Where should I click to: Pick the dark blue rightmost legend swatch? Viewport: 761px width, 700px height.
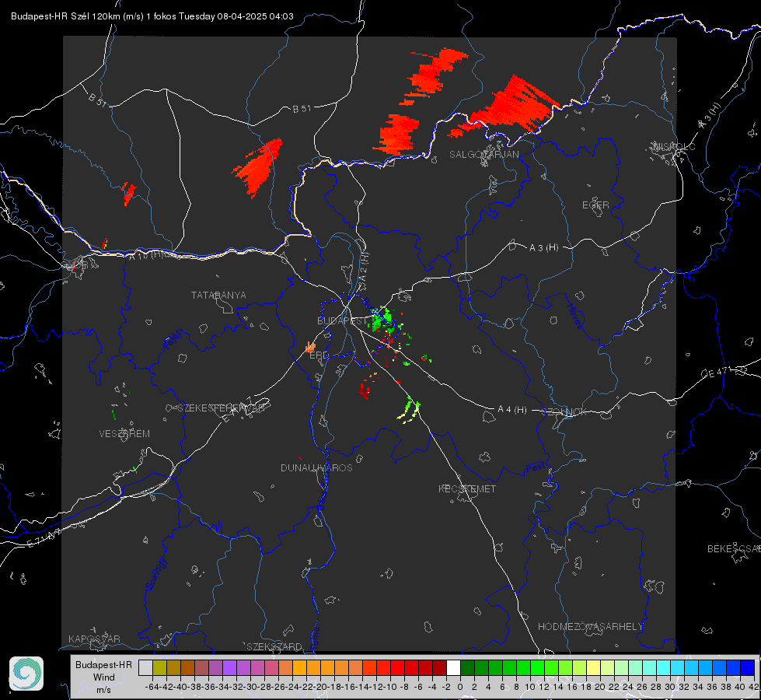click(x=748, y=668)
